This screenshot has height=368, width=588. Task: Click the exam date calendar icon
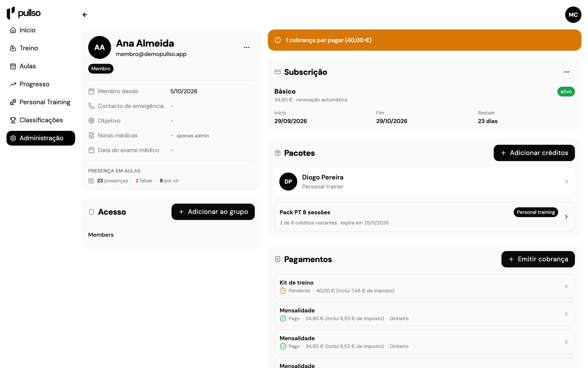91,150
